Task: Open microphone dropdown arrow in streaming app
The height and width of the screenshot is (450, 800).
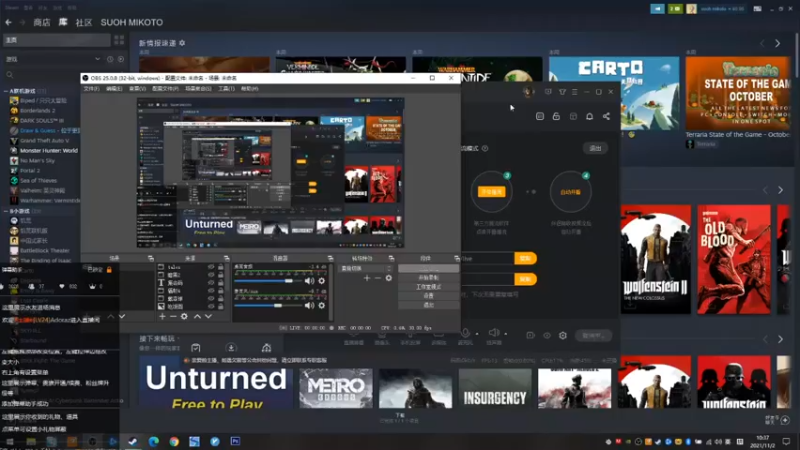Action: (477, 334)
